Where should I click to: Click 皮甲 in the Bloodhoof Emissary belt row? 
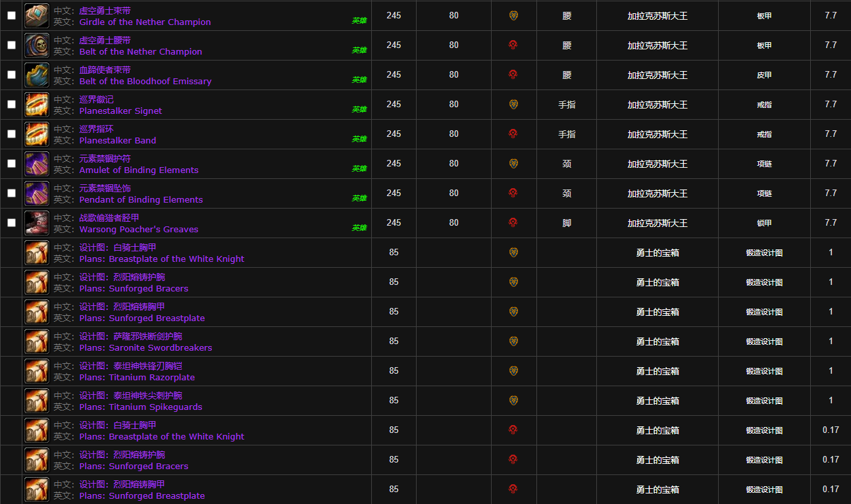764,75
